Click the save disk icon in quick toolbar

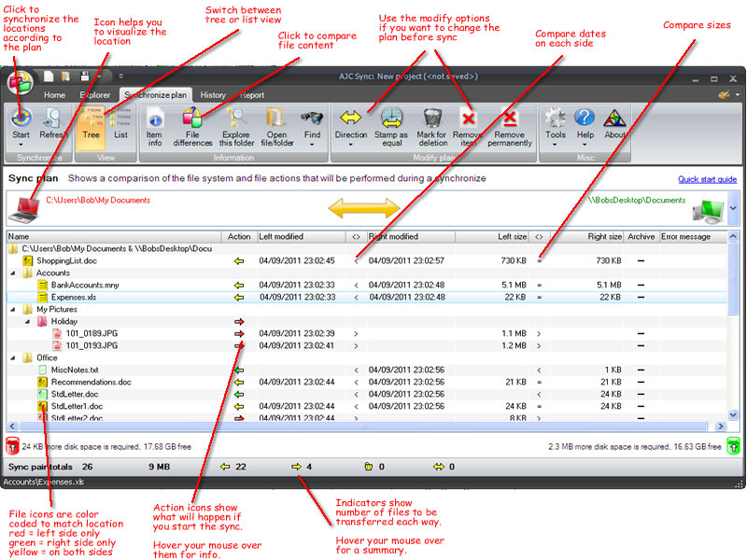click(85, 77)
